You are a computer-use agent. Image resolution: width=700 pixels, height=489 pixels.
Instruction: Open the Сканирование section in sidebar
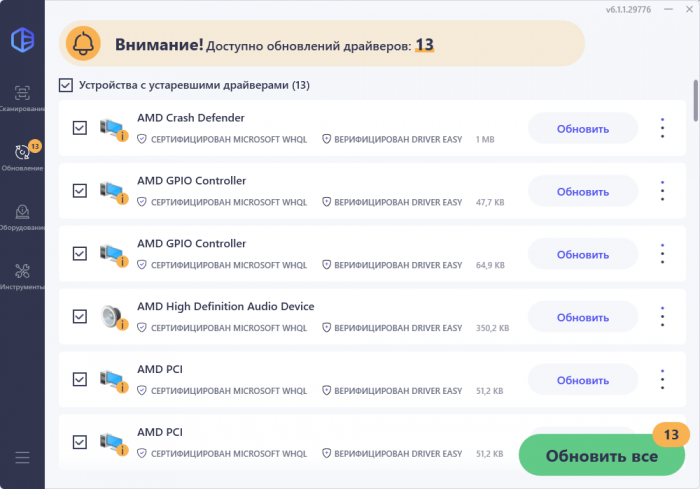tap(21, 95)
